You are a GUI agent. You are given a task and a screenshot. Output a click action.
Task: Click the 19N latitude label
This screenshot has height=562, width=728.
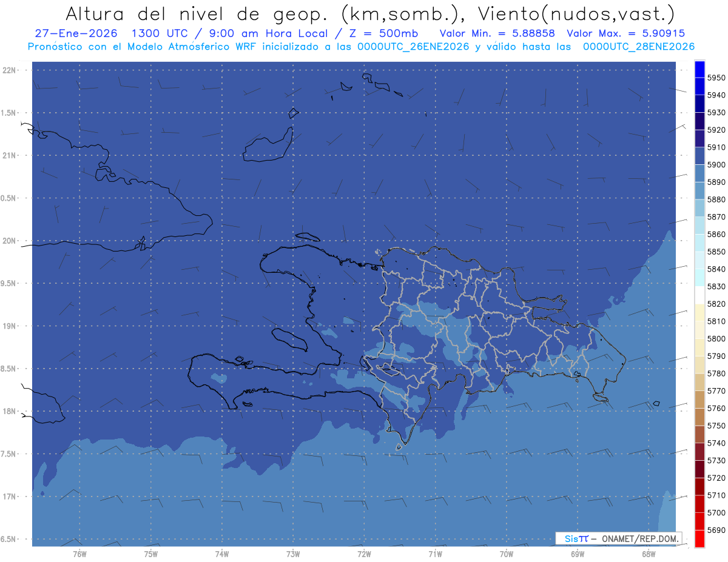click(x=9, y=326)
